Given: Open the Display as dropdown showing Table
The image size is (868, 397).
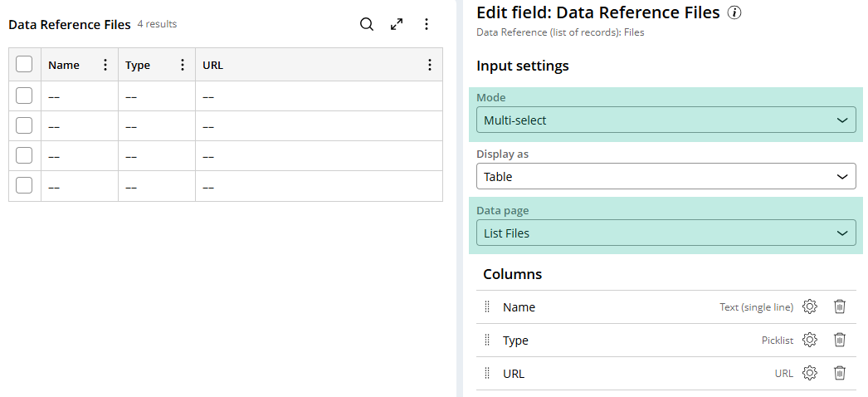Looking at the screenshot, I should tap(666, 177).
